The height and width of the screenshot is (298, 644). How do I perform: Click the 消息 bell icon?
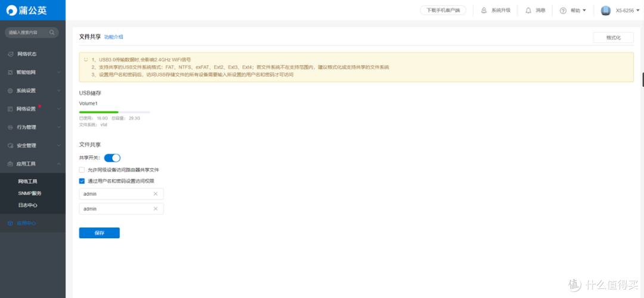528,10
